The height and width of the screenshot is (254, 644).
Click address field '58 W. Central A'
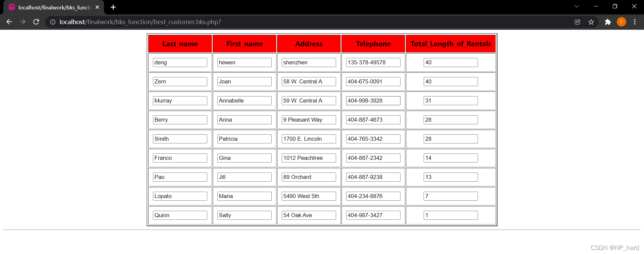(309, 81)
